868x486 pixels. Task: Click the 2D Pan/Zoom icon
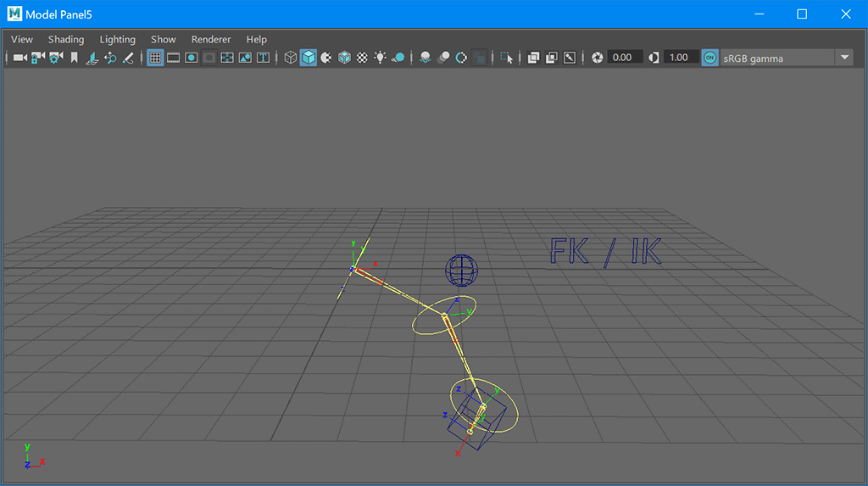110,58
